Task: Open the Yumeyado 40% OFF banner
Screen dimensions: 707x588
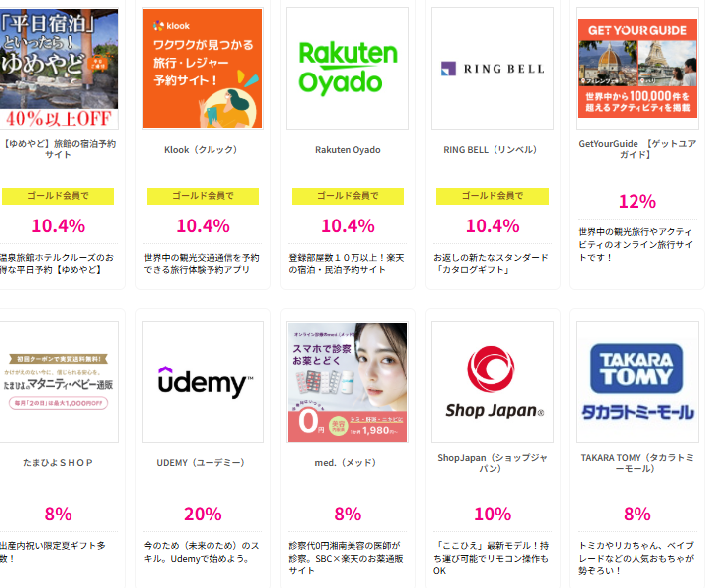Action: (59, 69)
